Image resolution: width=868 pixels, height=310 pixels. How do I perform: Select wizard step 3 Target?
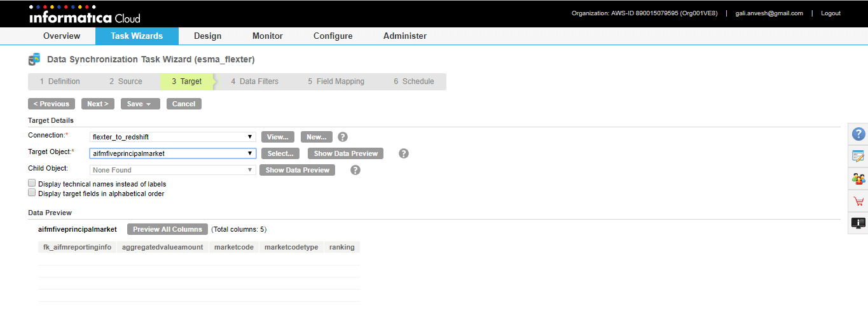tap(186, 81)
